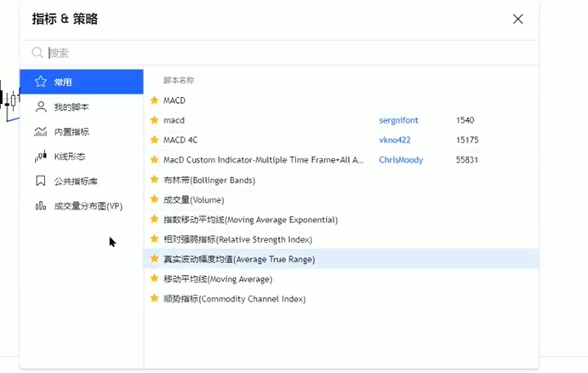Click the bookmark icon beside 公共指标库

coord(41,181)
